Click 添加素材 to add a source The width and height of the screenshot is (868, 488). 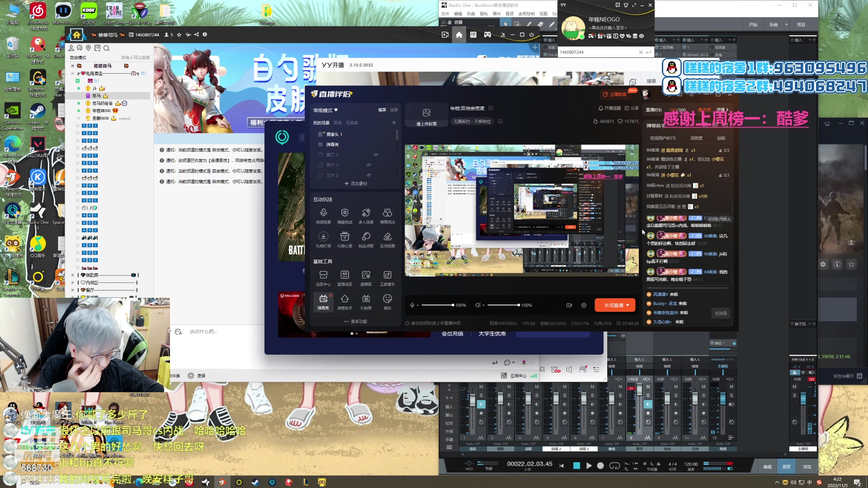[x=356, y=184]
